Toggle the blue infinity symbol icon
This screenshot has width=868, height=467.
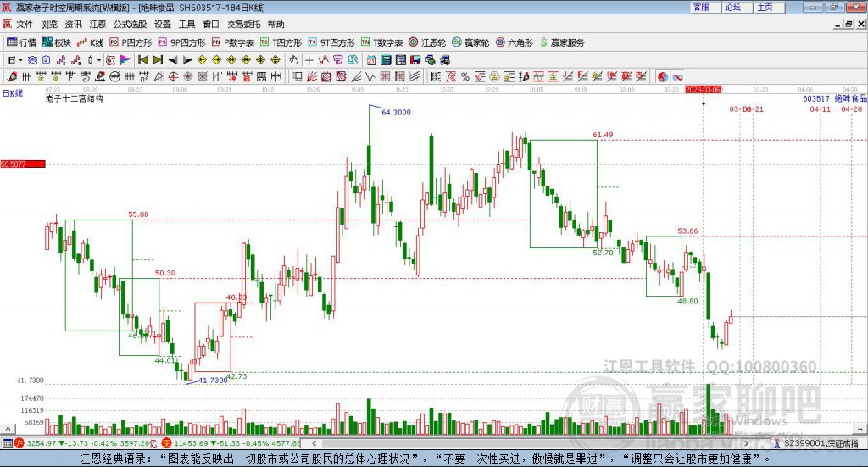tap(677, 77)
